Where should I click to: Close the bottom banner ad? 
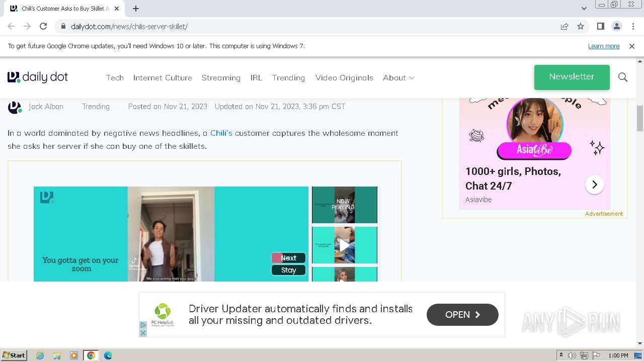tap(143, 333)
